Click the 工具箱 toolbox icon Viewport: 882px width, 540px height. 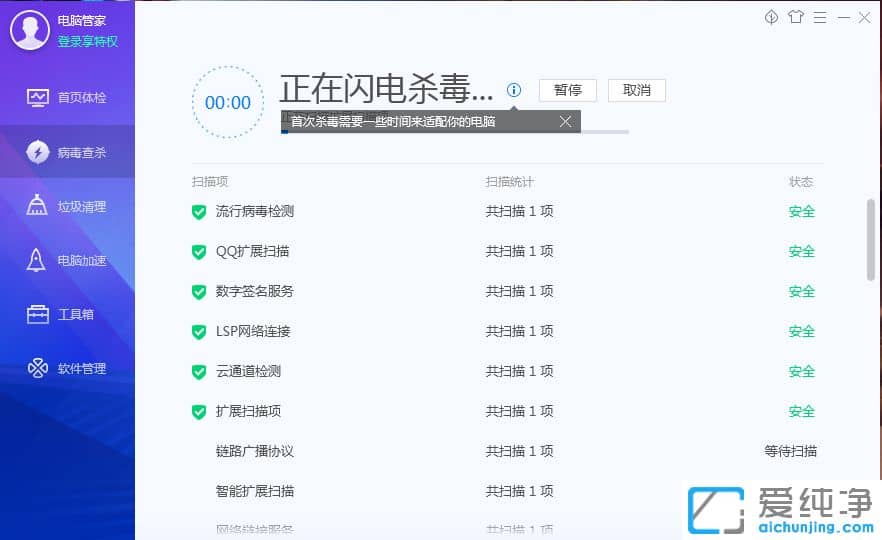click(38, 314)
